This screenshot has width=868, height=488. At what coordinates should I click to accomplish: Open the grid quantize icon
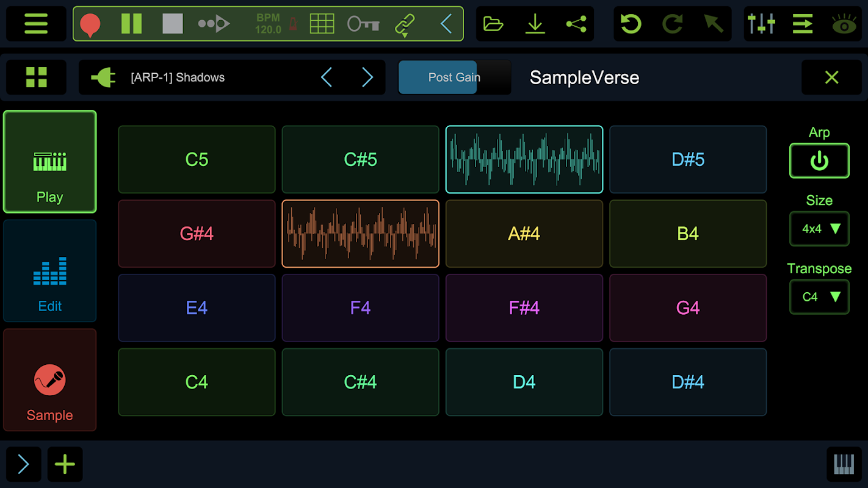322,24
